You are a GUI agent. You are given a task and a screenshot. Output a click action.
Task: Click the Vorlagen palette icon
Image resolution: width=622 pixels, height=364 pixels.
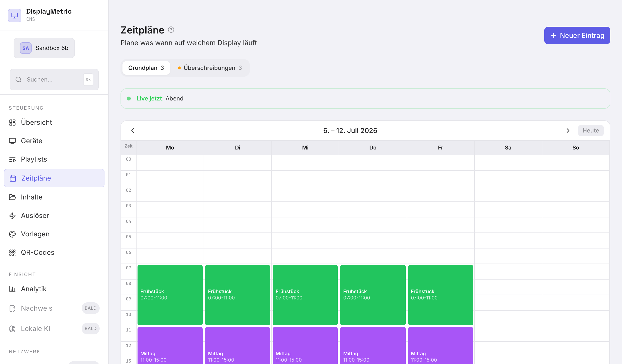coord(12,234)
